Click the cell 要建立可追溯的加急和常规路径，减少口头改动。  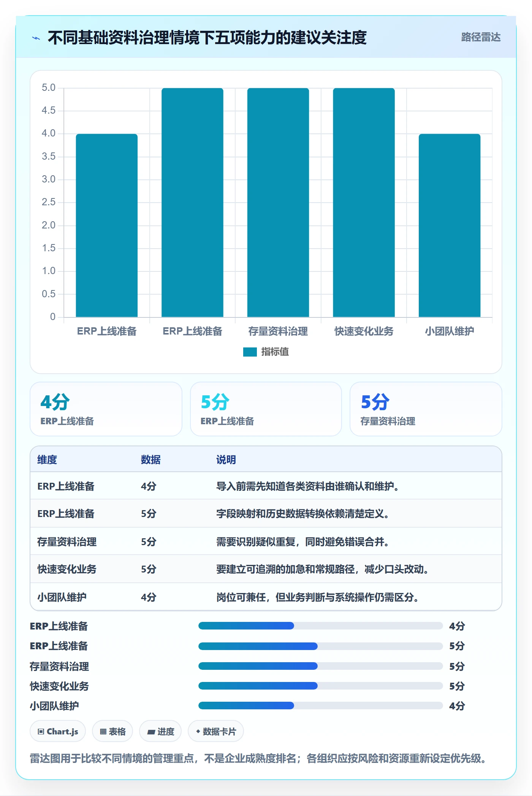point(322,569)
